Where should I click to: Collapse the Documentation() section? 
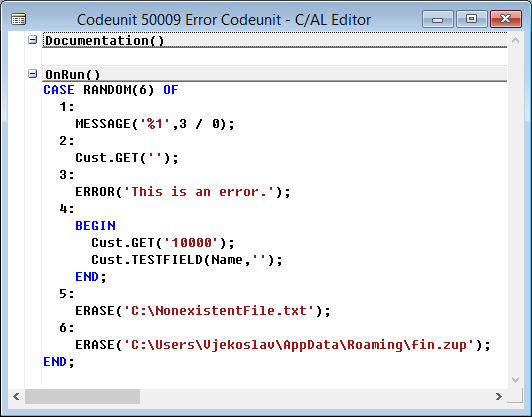click(32, 40)
